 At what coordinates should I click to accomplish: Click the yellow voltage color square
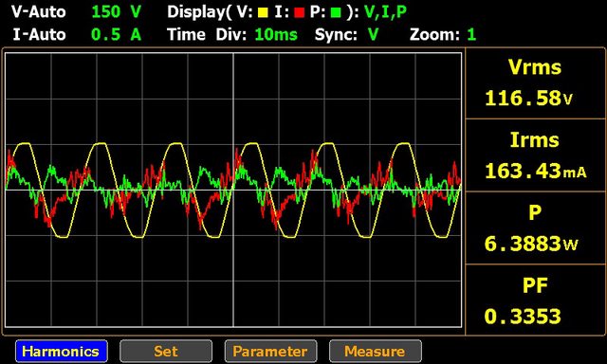[263, 12]
